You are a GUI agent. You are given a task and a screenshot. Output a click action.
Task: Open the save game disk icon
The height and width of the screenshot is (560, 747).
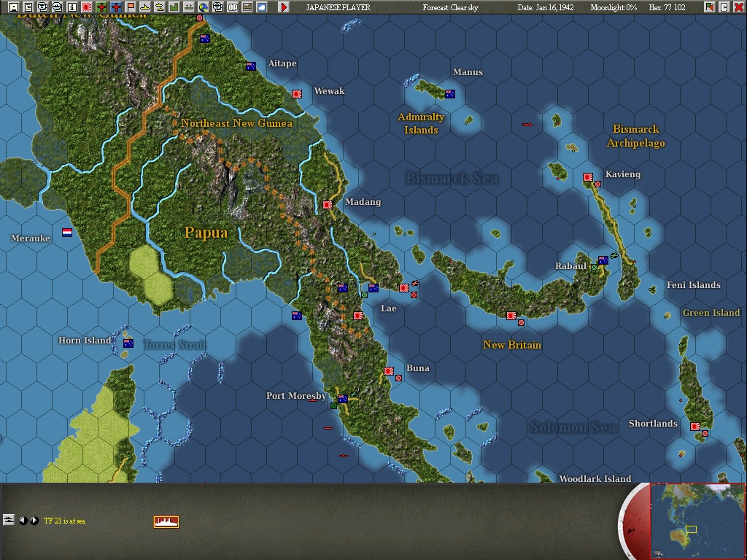point(13,7)
